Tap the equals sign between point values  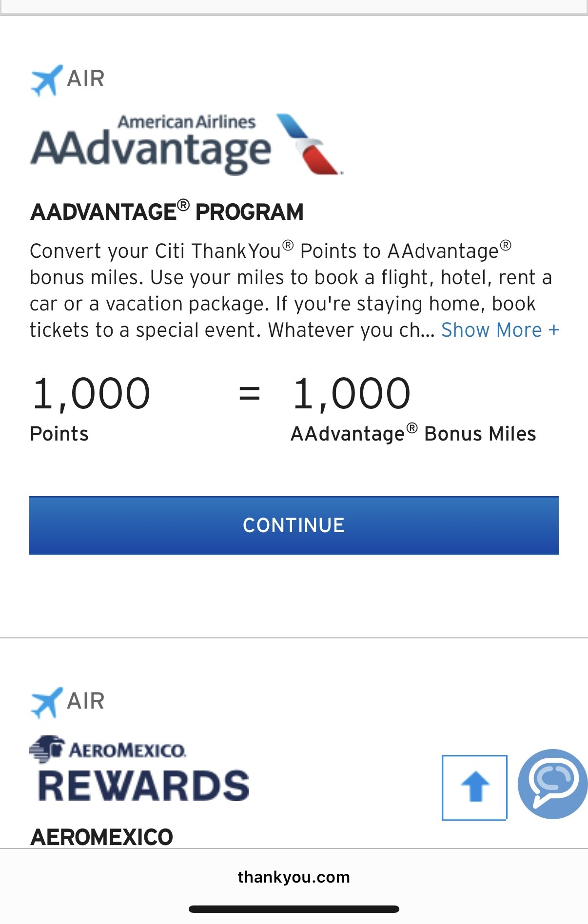tap(249, 394)
